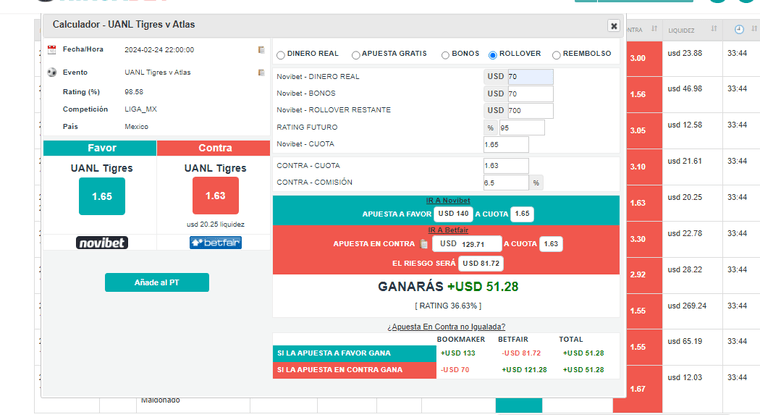Click the Contra column header in calculator

point(213,148)
